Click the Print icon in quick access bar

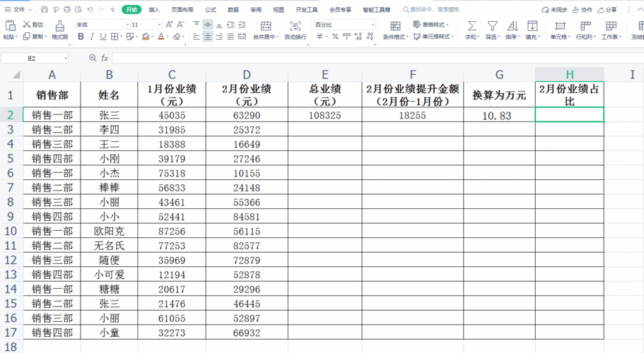click(67, 9)
